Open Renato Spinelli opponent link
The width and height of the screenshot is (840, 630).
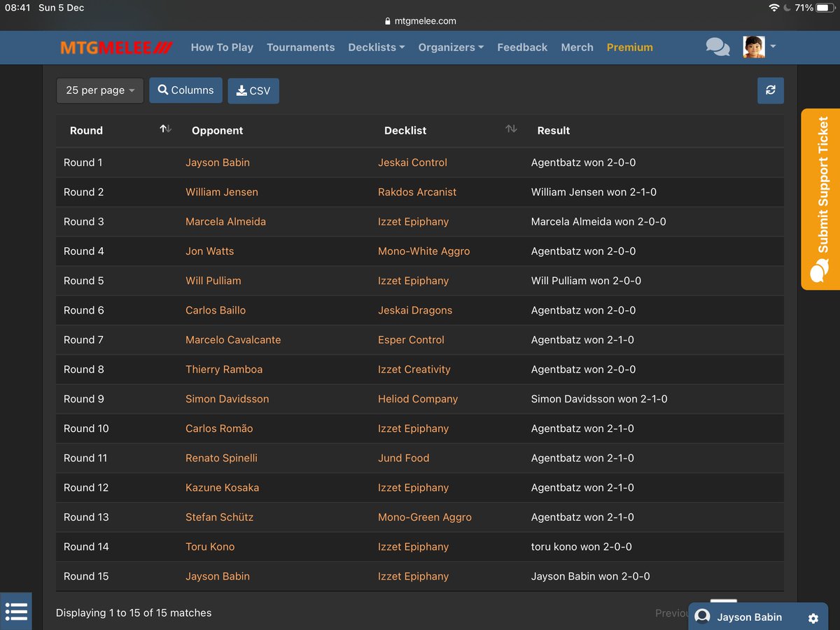pyautogui.click(x=221, y=458)
